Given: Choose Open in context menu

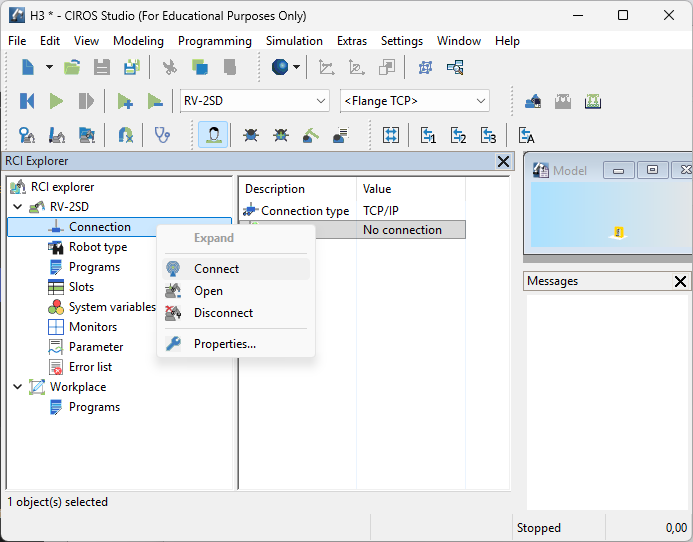Looking at the screenshot, I should 236,291.
